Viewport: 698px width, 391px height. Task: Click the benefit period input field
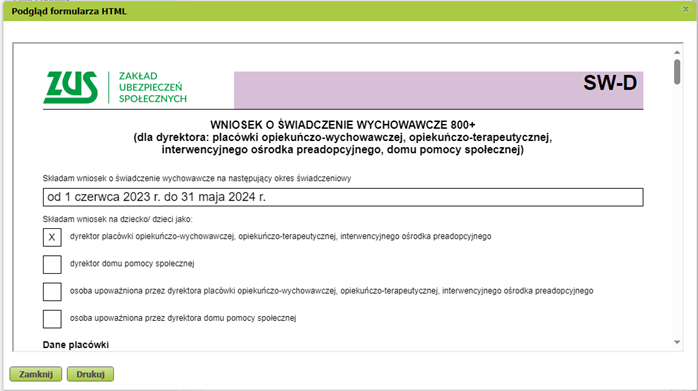pyautogui.click(x=343, y=197)
